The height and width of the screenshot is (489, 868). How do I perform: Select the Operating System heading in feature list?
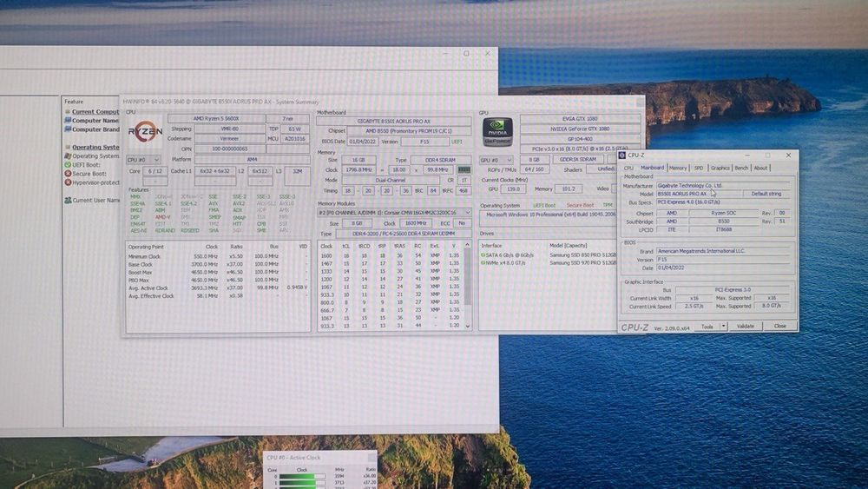click(95, 147)
